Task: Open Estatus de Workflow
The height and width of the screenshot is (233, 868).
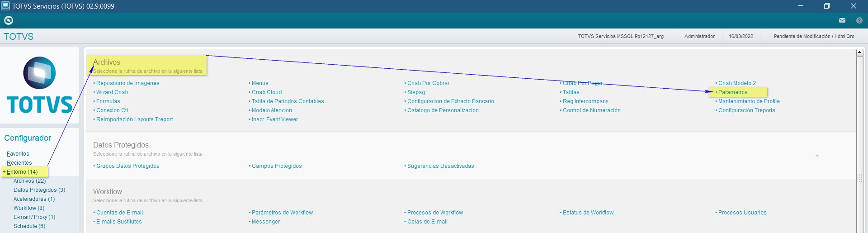Action: (588, 213)
